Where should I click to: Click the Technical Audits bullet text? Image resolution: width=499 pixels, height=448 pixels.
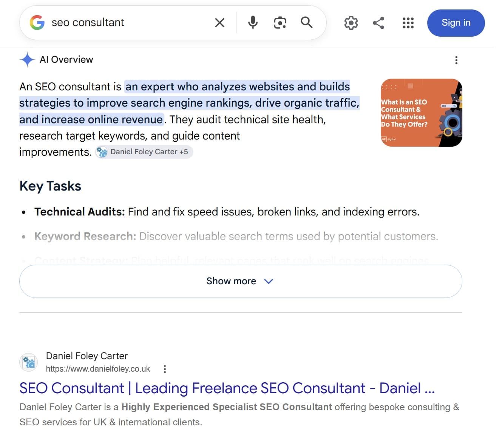pos(227,212)
